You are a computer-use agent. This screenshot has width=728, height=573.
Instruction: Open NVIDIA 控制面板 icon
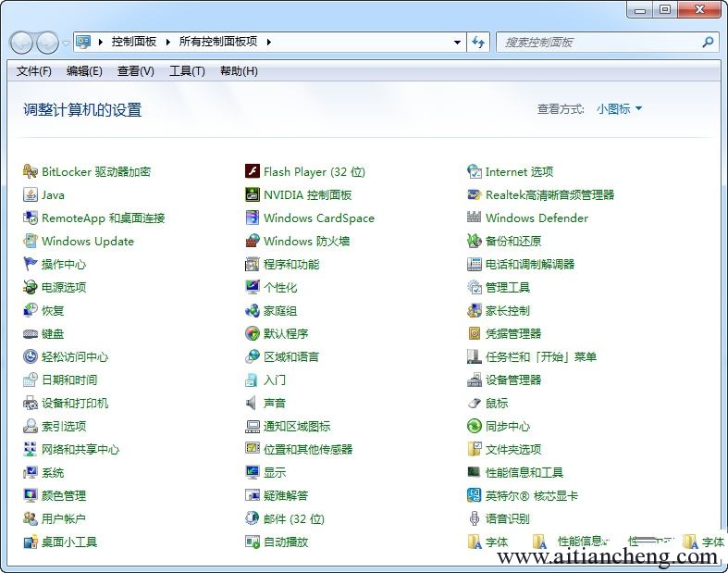tap(253, 194)
